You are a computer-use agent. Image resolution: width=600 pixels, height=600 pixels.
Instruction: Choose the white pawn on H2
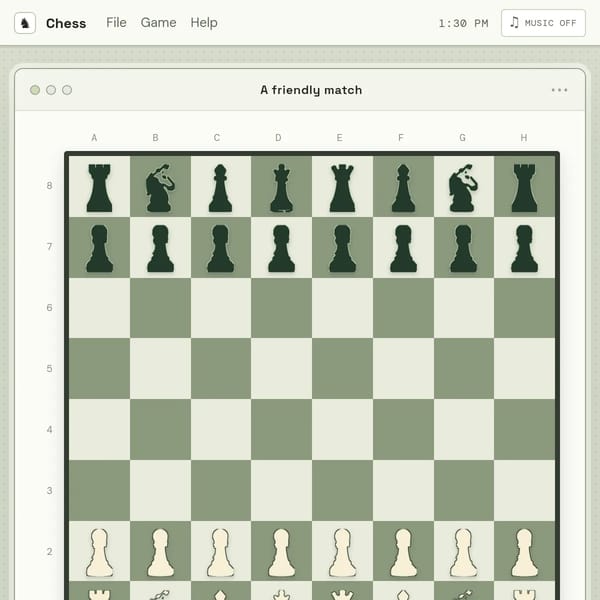524,553
